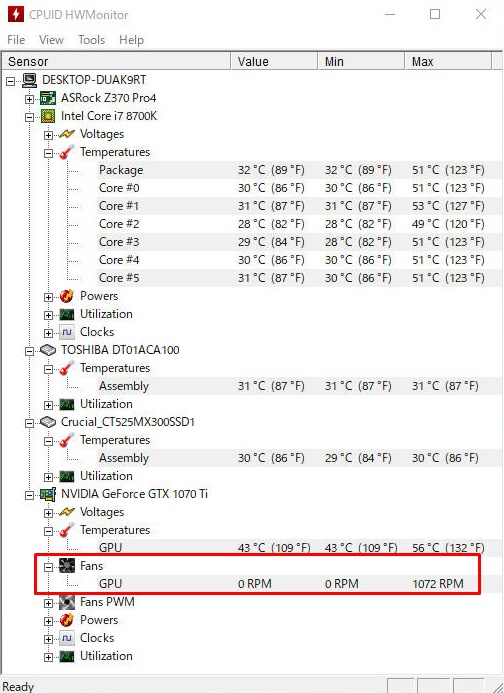
Task: Click the Intel Core i7 8700K CPU icon
Action: tap(48, 116)
